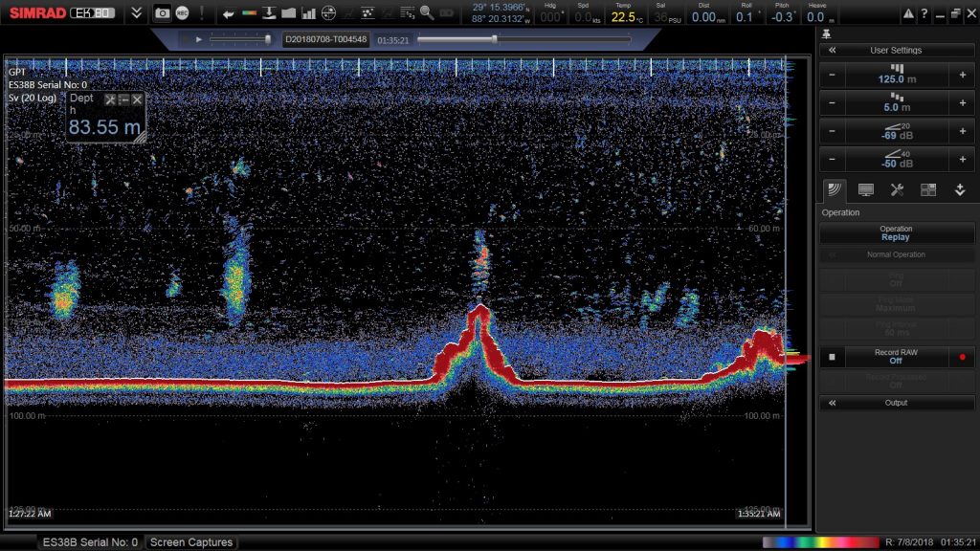This screenshot has height=551, width=980.
Task: Open the Record RAW Off setting
Action: point(896,357)
